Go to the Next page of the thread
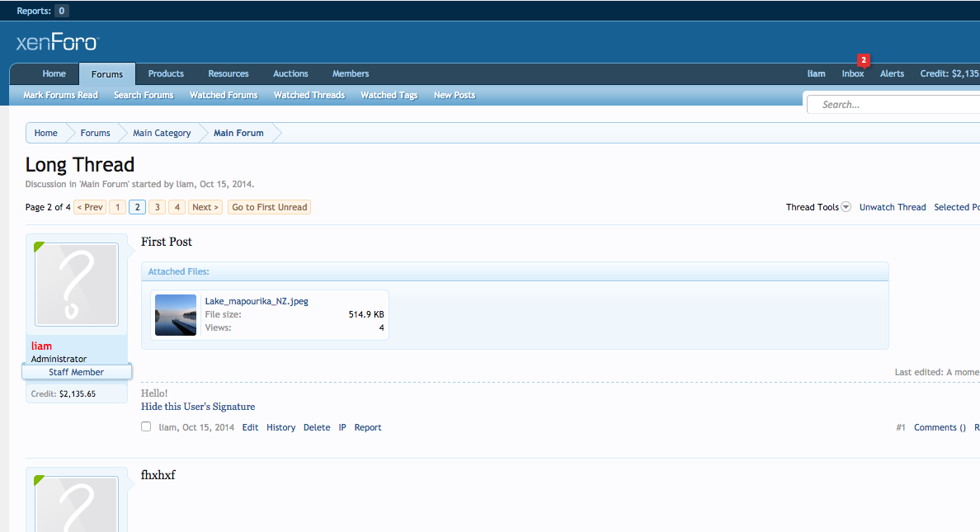980x532 pixels. point(205,207)
